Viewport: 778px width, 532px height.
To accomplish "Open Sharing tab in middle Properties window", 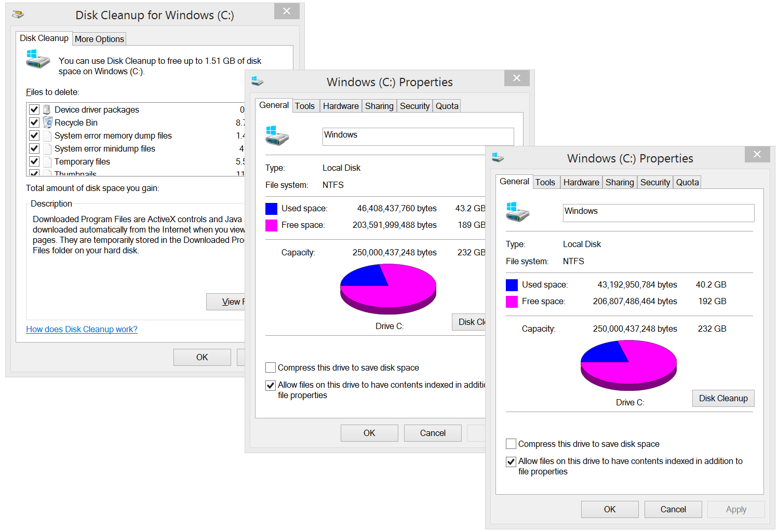I will 379,106.
